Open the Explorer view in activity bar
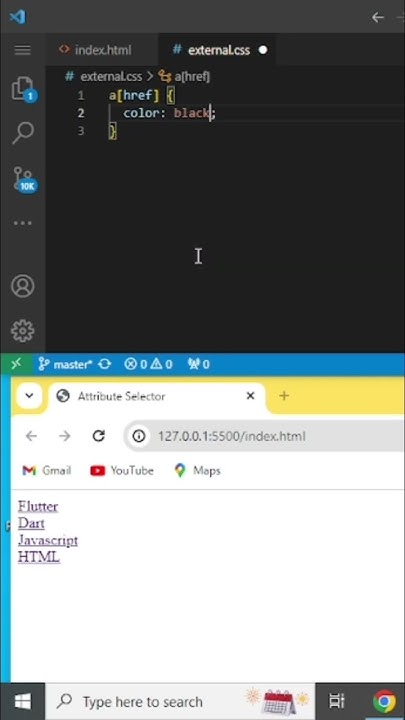Screen dimensions: 405x720 [x=22, y=89]
